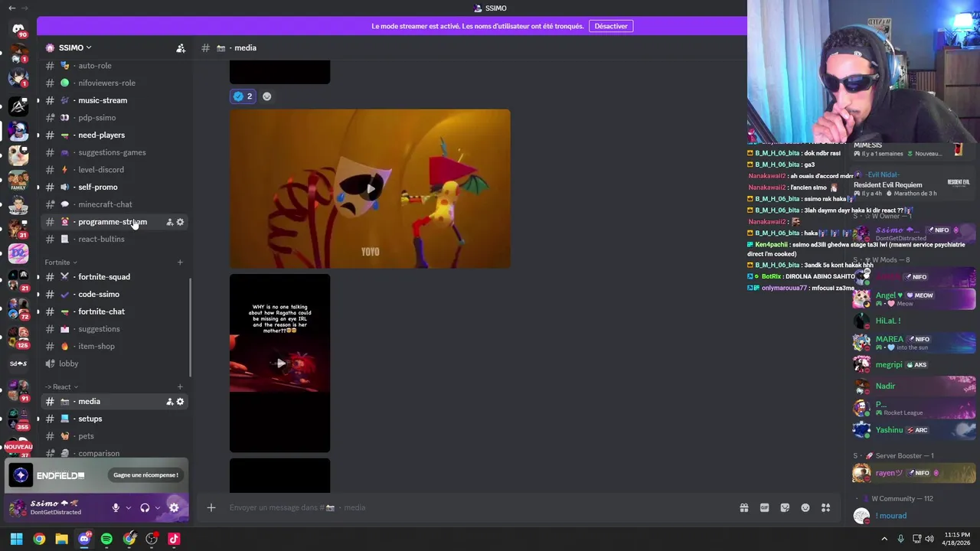
Task: Go back with the arrow in title bar
Action: coord(11,8)
